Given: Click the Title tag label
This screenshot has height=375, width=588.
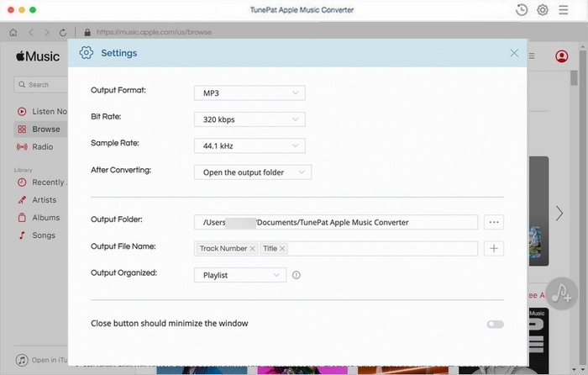Looking at the screenshot, I should tap(270, 249).
